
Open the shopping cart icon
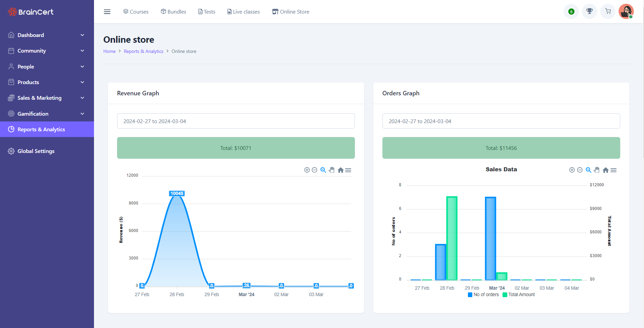click(x=608, y=12)
